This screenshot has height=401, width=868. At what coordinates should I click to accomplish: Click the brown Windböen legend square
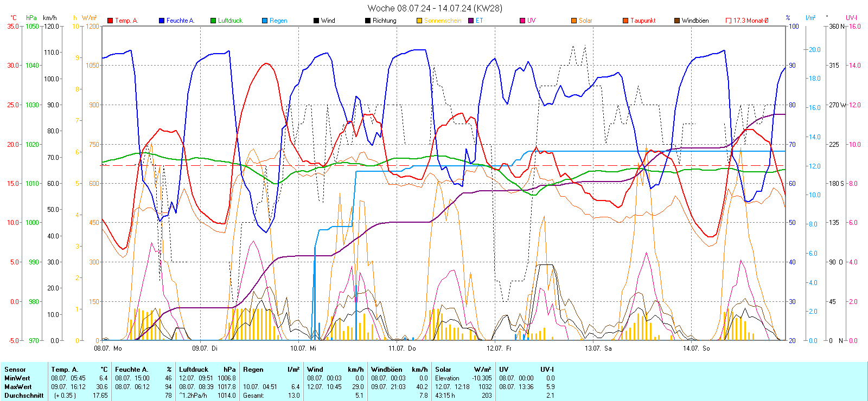[677, 21]
